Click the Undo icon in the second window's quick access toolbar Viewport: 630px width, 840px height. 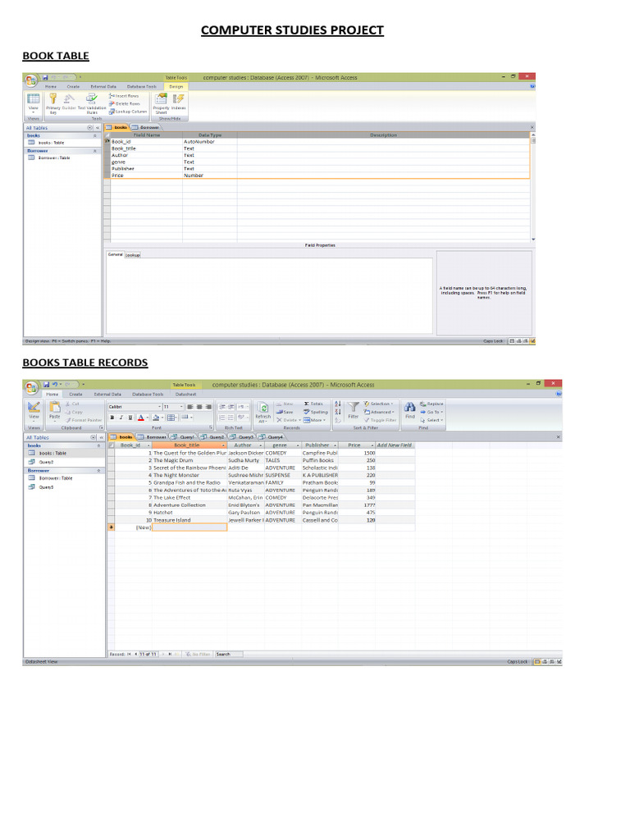coord(55,385)
